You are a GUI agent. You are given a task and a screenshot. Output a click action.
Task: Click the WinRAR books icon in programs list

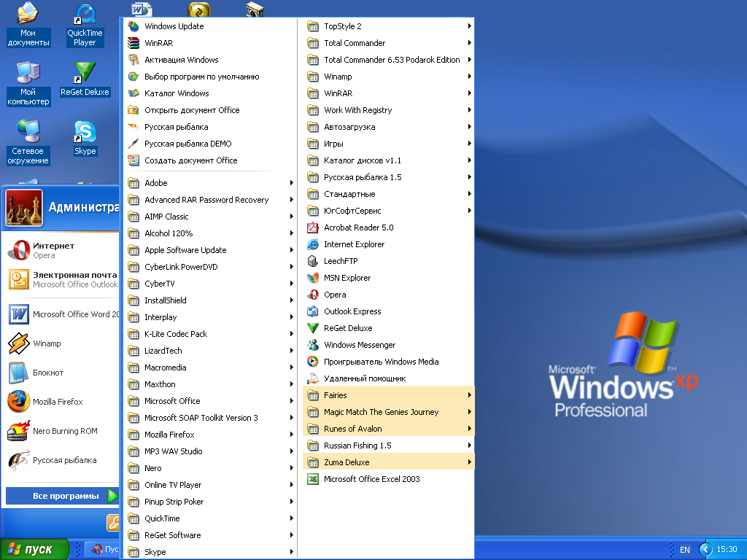coord(133,43)
